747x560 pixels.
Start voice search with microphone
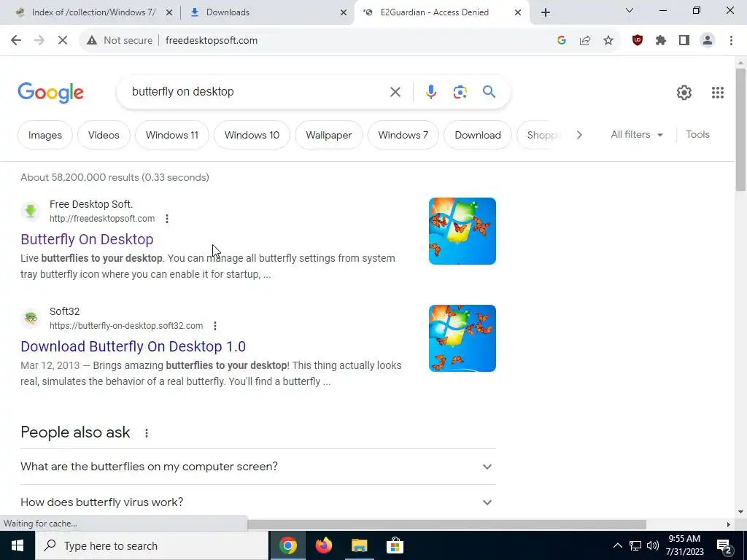[x=430, y=92]
